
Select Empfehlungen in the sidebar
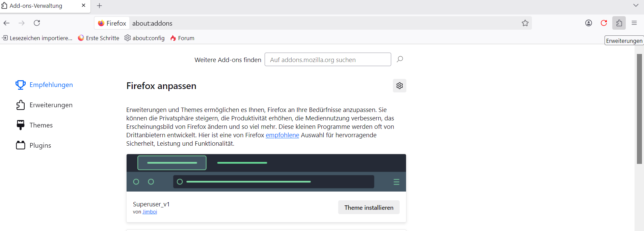click(44, 85)
